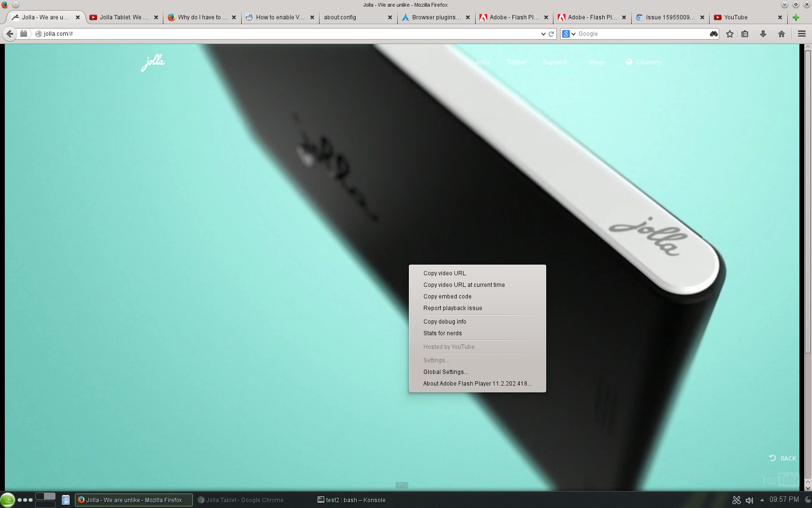The height and width of the screenshot is (508, 812).
Task: Switch to the 'Jolla Tablet. We...' YouTube tab
Action: click(x=124, y=17)
